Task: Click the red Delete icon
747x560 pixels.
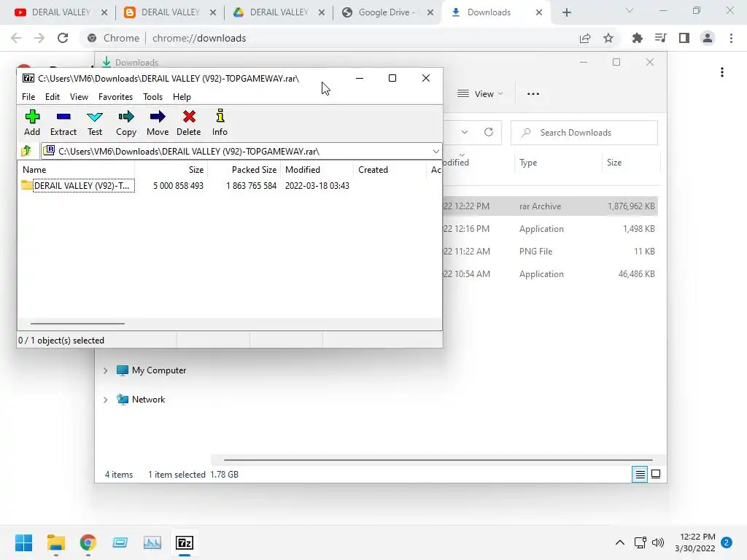Action: 189,122
